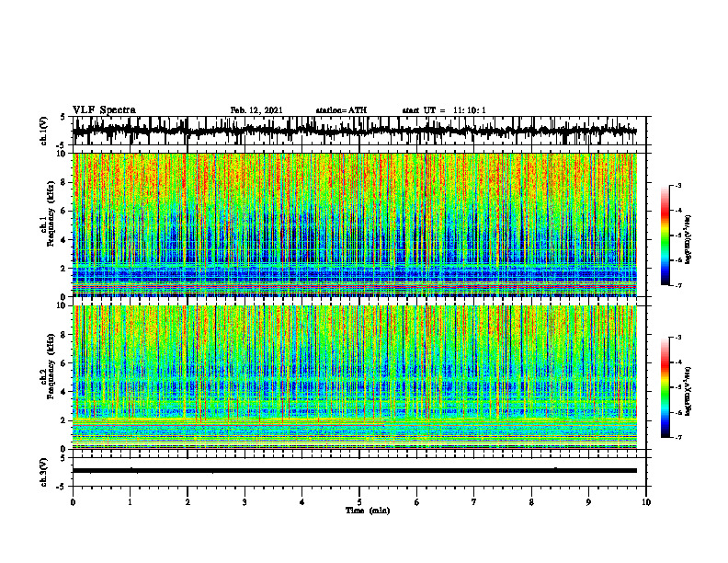Viewport: 728px width, 563px height.
Task: Click the "5" tick on the ch.1(V) axis
Action: click(63, 117)
